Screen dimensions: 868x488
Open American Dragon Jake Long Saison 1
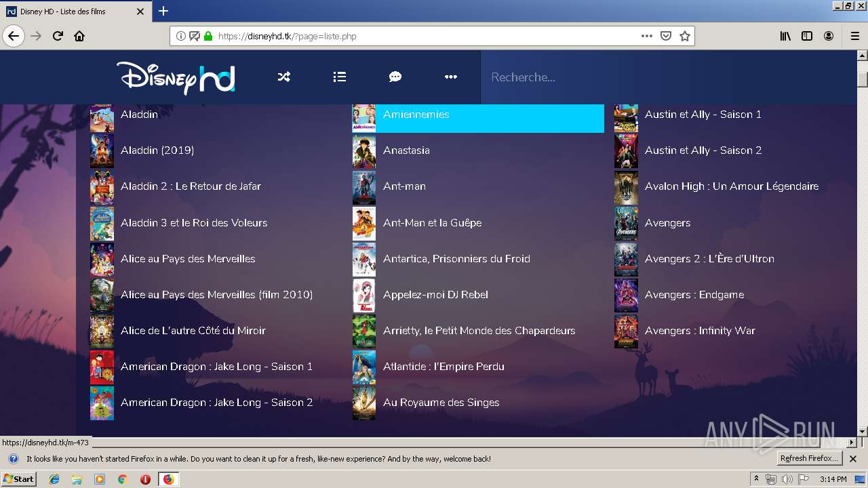[x=216, y=366]
